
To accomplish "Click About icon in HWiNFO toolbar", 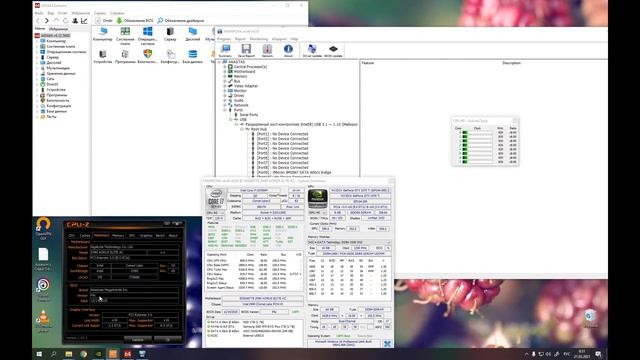I will click(x=288, y=51).
